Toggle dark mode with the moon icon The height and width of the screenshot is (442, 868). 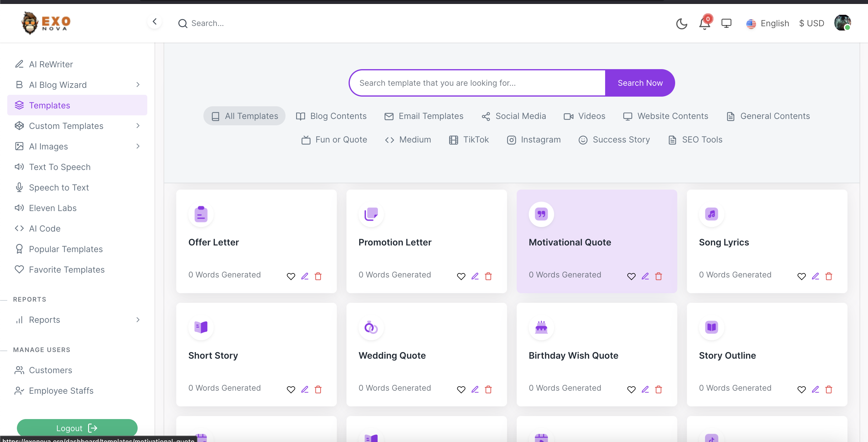coord(681,24)
